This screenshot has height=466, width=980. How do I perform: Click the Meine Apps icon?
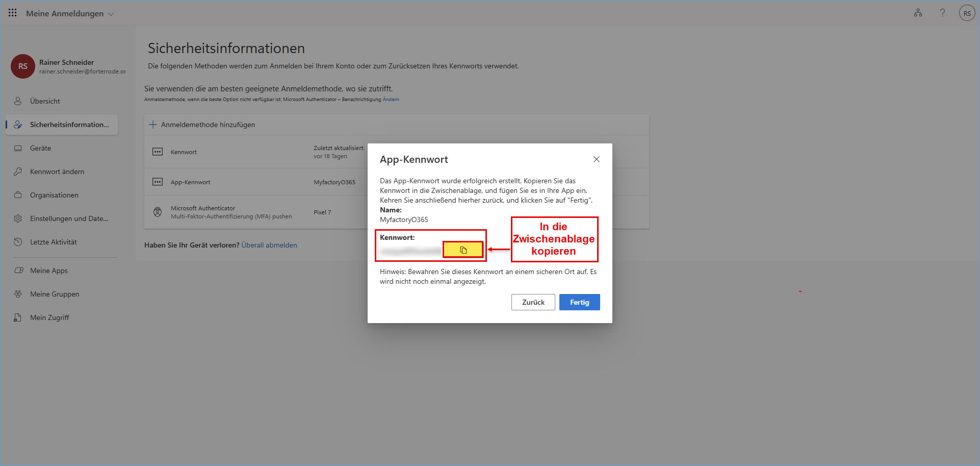click(19, 271)
